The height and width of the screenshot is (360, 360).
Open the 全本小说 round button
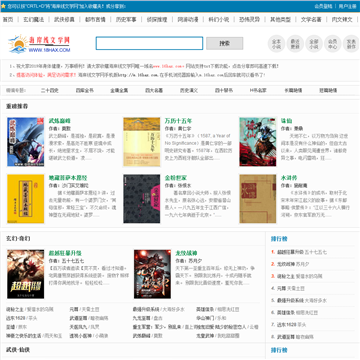[x=276, y=44]
